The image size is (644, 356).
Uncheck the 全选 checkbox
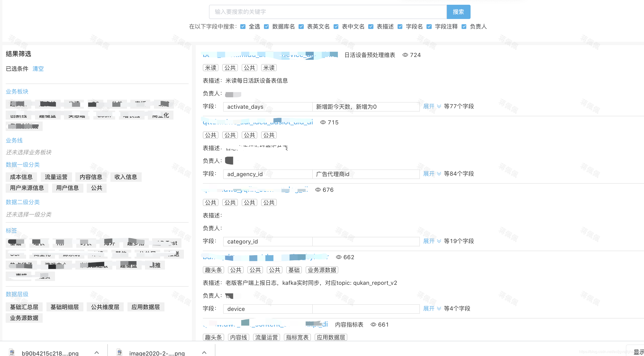pos(243,27)
